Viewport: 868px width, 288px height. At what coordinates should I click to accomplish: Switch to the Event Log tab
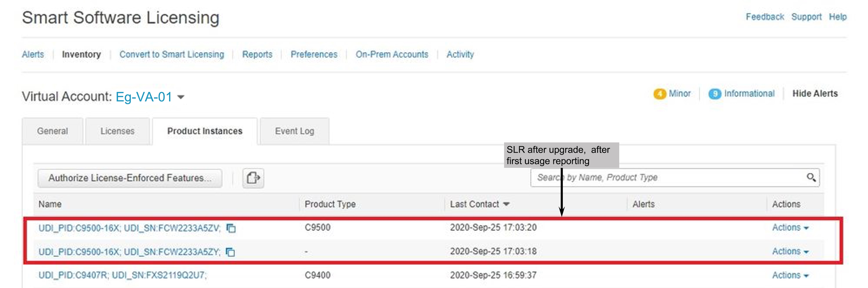tap(294, 131)
